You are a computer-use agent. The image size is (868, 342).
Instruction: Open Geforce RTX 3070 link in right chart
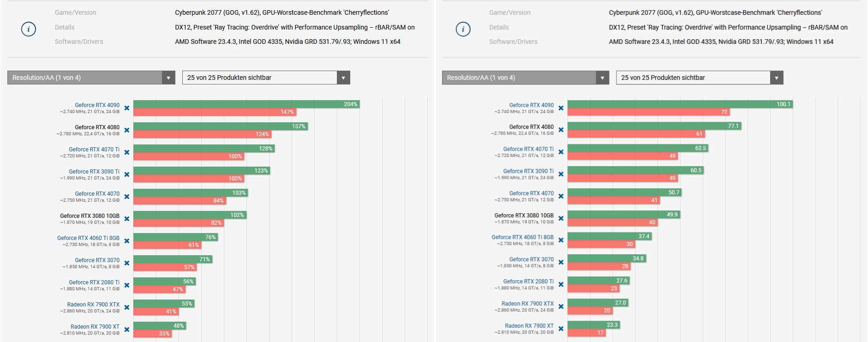531,259
